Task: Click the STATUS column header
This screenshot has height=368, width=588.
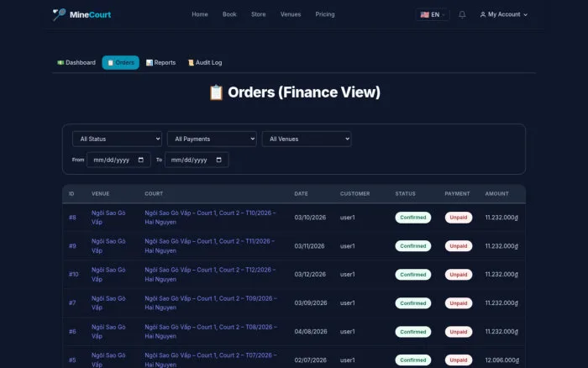Action: [x=406, y=194]
